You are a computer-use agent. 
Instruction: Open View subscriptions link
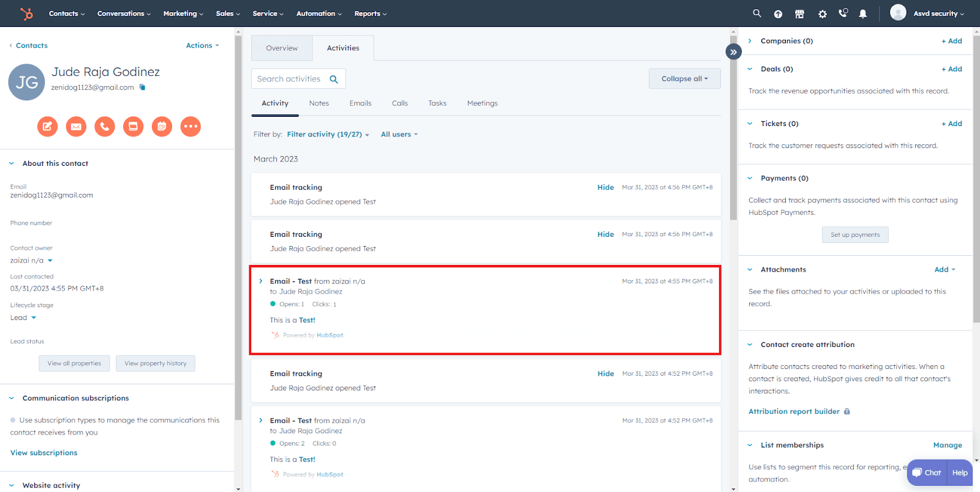click(x=44, y=453)
